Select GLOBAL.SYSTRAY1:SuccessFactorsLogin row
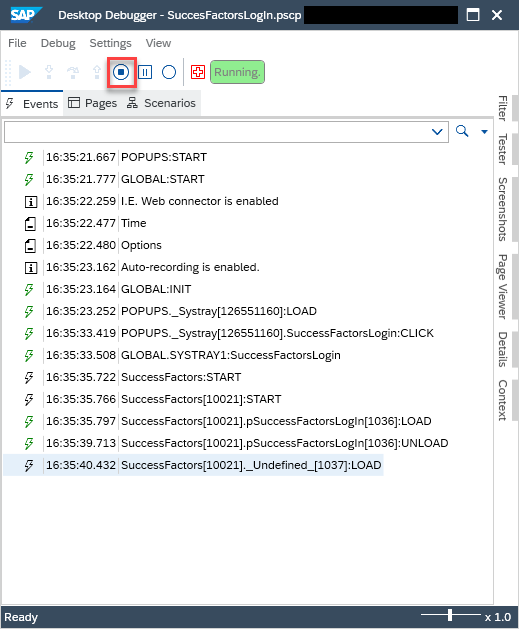Screen dimensions: 519x629 pos(231,356)
